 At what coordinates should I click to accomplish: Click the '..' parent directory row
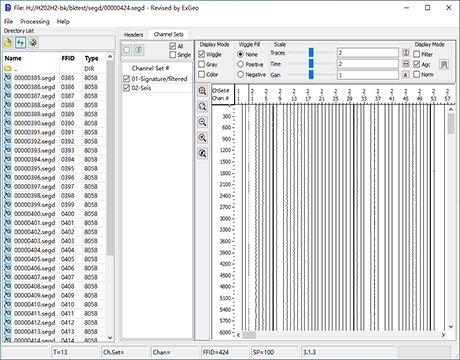(x=55, y=69)
